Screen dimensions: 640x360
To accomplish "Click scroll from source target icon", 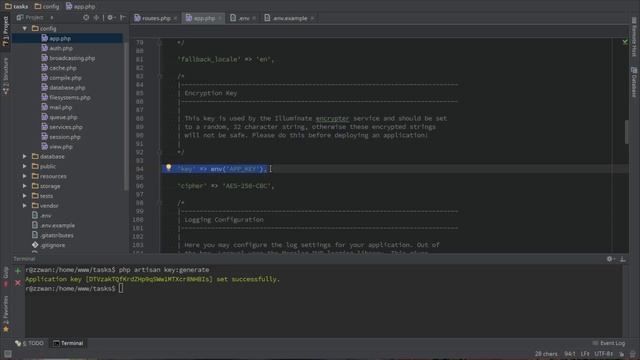I will [x=86, y=18].
